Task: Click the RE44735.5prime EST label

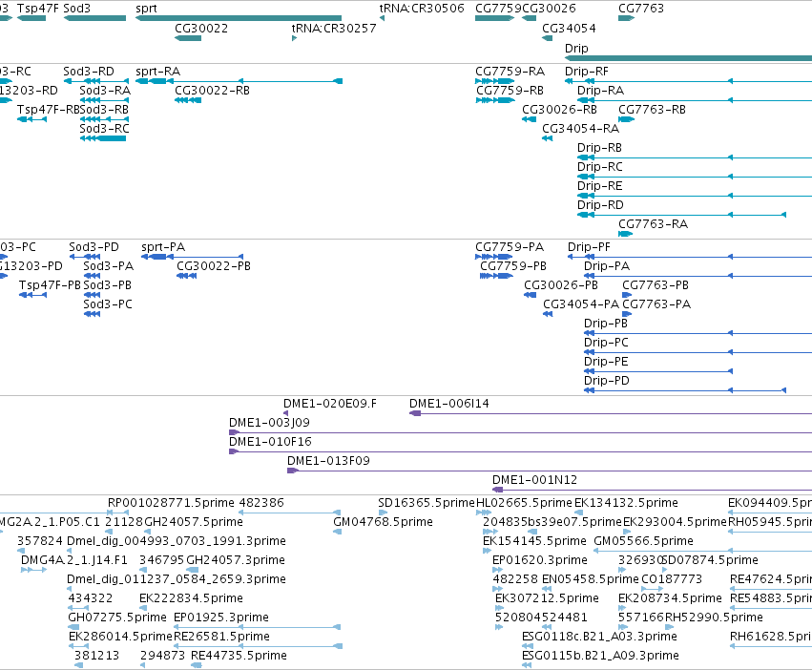Action: pyautogui.click(x=239, y=656)
